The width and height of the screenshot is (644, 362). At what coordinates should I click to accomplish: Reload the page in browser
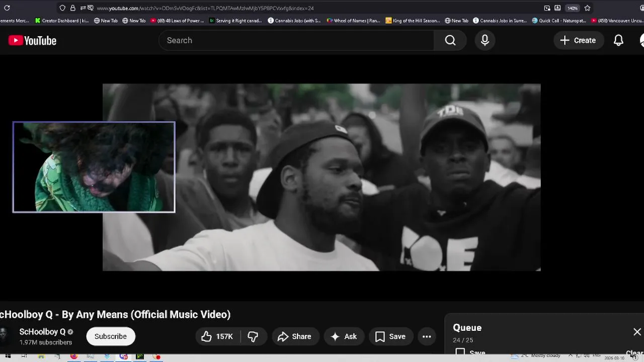[x=7, y=8]
